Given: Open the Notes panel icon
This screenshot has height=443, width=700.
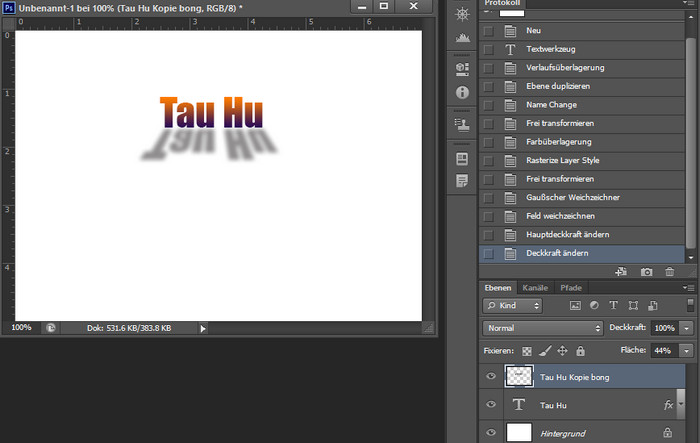Looking at the screenshot, I should click(x=462, y=181).
